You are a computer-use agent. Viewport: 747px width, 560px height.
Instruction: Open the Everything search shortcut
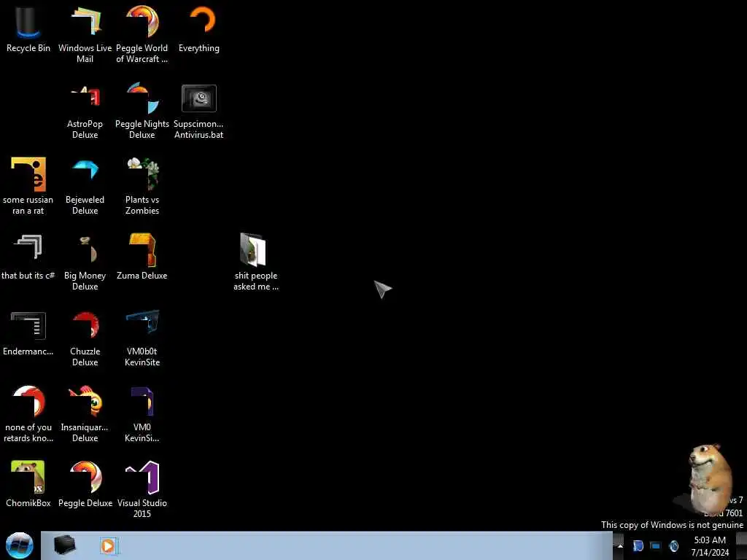tap(199, 28)
